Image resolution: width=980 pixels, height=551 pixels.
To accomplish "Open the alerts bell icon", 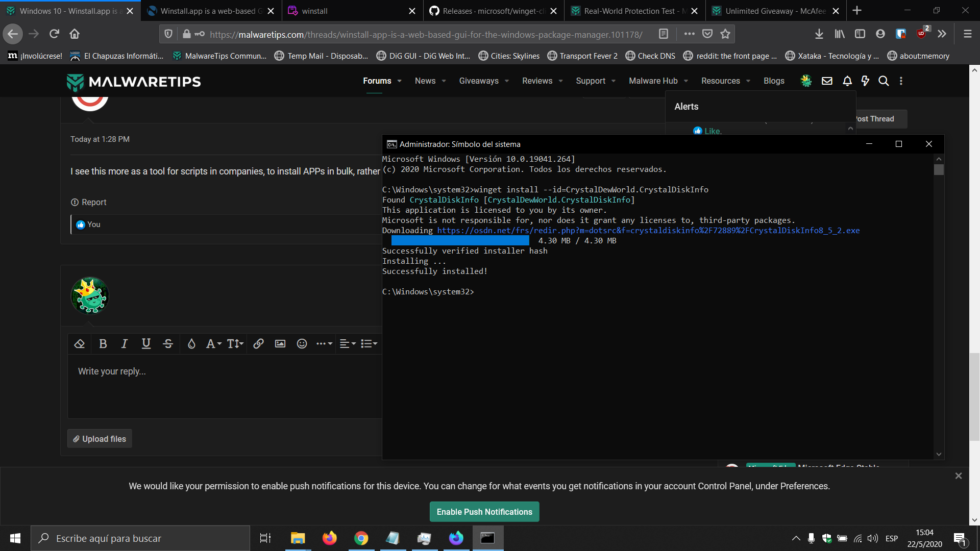I will point(847,81).
